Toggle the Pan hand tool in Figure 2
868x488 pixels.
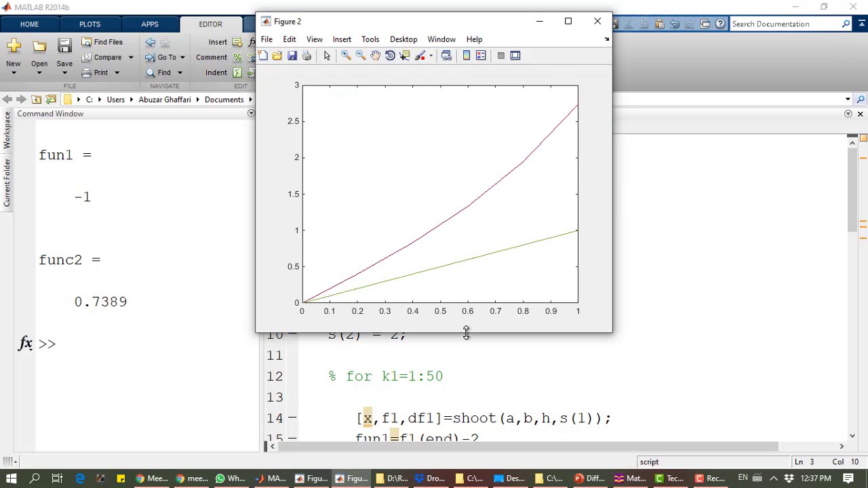[x=375, y=56]
